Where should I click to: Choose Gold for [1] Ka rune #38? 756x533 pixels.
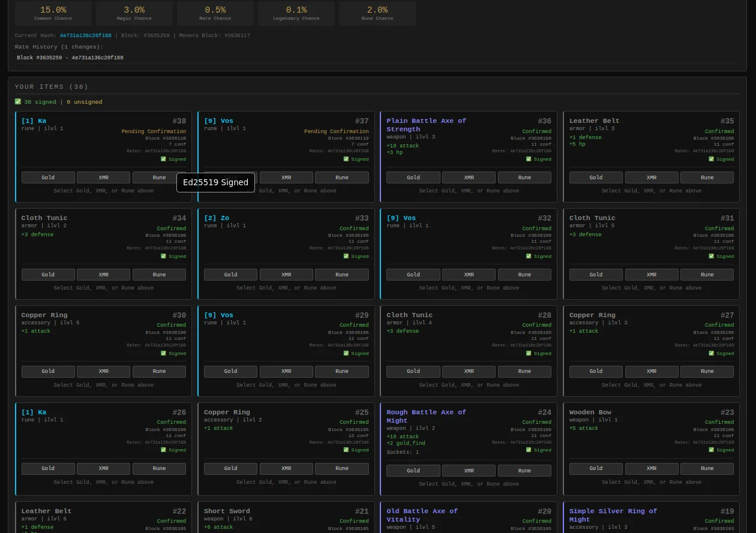[48, 177]
